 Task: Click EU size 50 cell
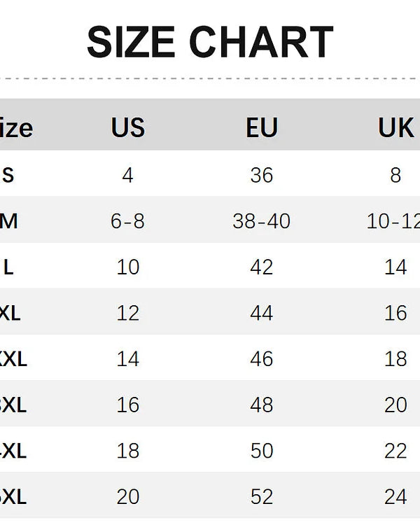[262, 451]
